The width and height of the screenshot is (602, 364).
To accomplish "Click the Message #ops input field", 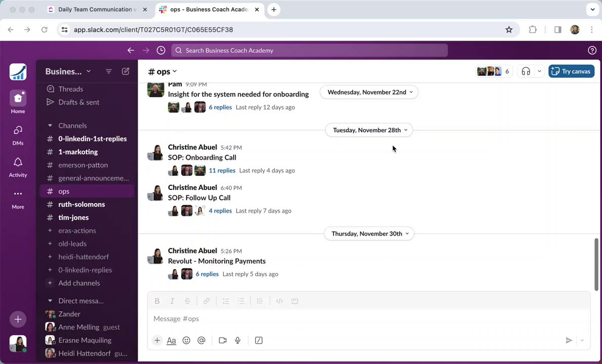I will click(x=369, y=318).
